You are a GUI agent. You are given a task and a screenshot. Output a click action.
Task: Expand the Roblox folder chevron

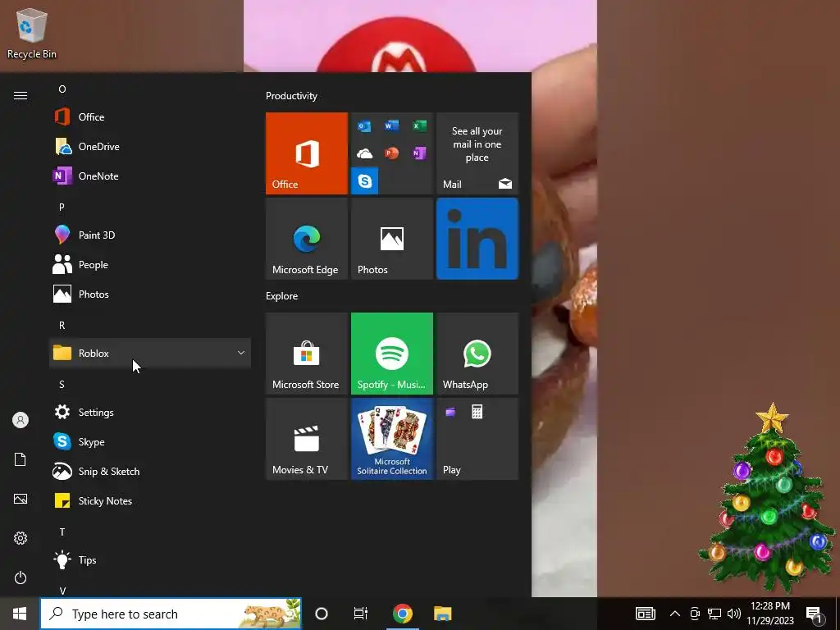coord(241,353)
